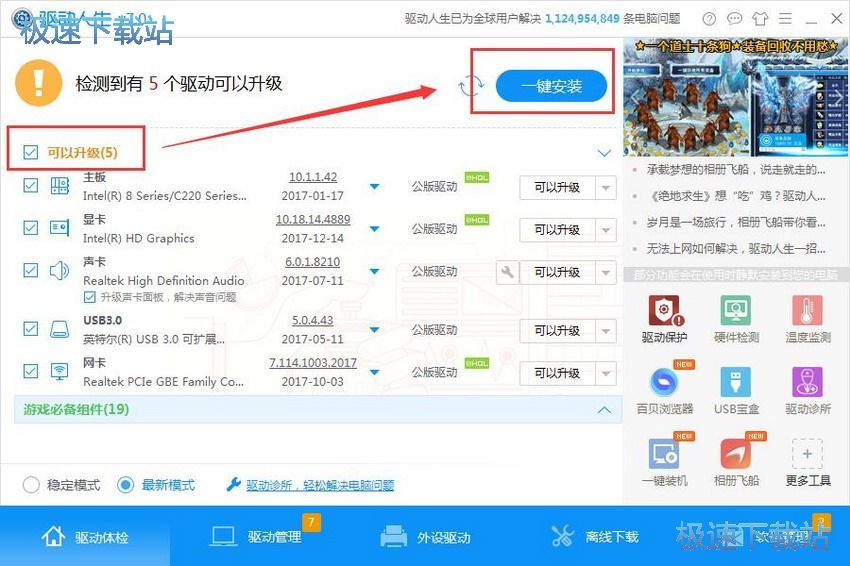
Task: Launch 百贝浏览器
Action: pyautogui.click(x=664, y=391)
